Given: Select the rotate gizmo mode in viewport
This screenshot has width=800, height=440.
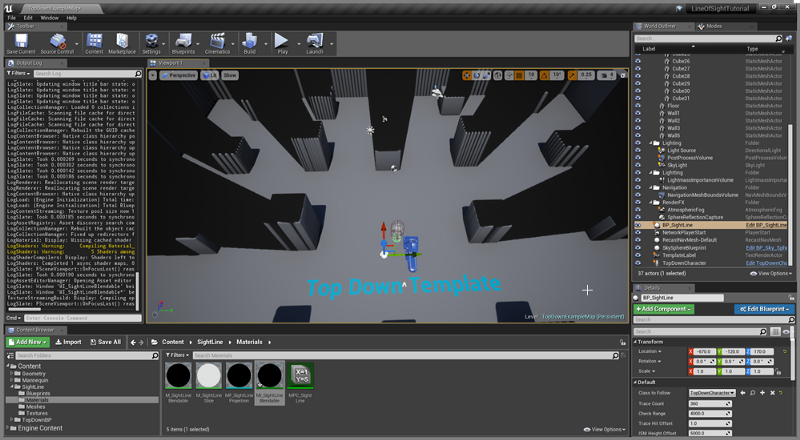Looking at the screenshot, I should pos(476,75).
